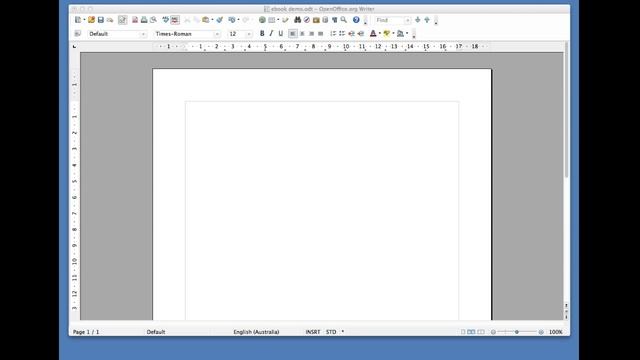640x360 pixels.
Task: Click the New document icon
Action: pos(78,20)
